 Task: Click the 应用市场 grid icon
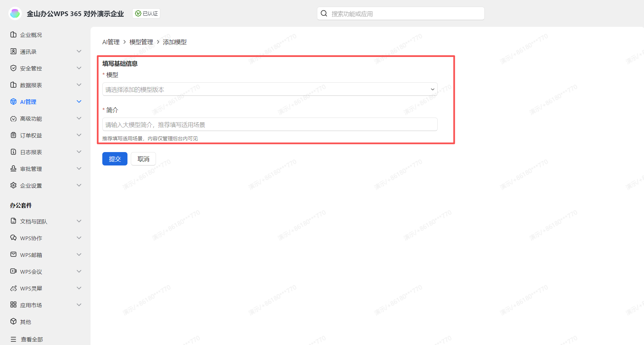point(13,304)
